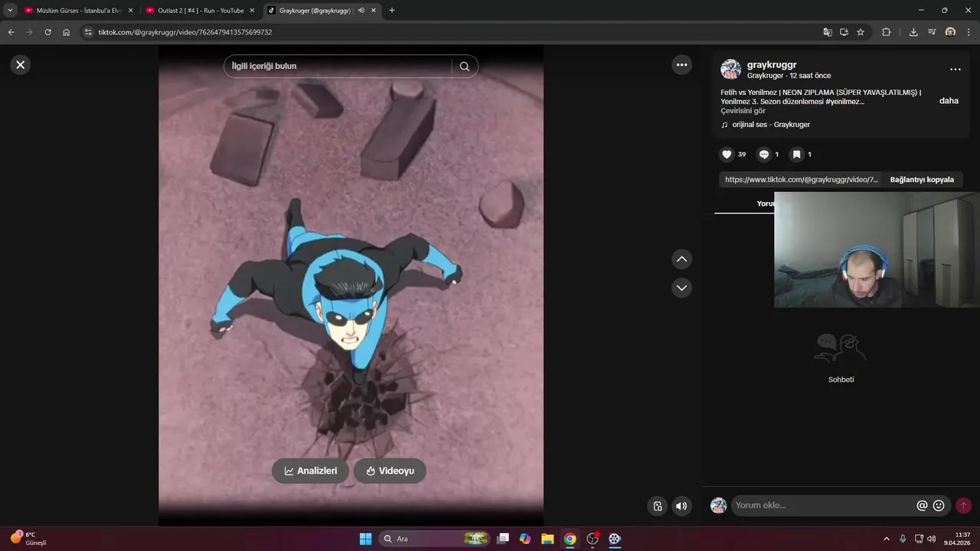This screenshot has width=980, height=551.
Task: Close the TikTok video viewer
Action: pos(21,65)
